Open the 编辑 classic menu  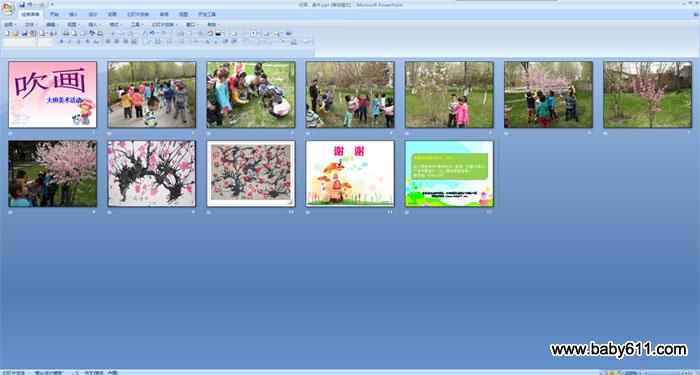click(52, 25)
